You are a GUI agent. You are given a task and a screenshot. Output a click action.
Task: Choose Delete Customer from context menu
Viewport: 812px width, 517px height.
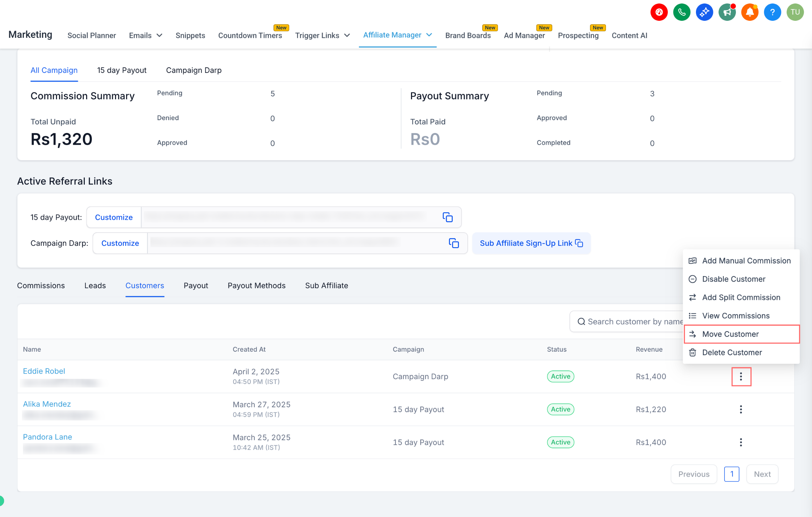(x=741, y=352)
